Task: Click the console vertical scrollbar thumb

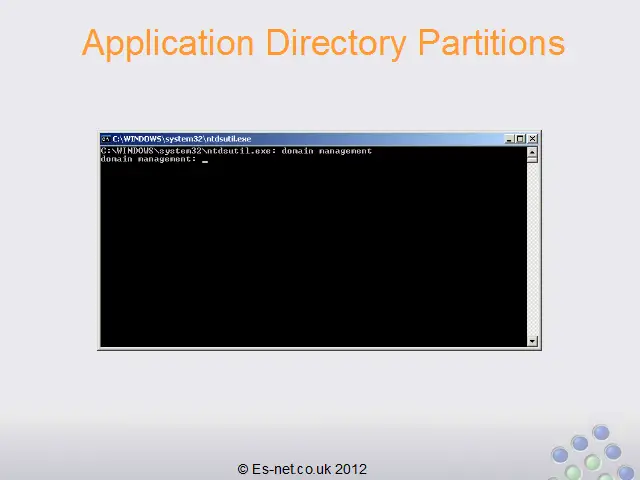Action: tap(532, 160)
